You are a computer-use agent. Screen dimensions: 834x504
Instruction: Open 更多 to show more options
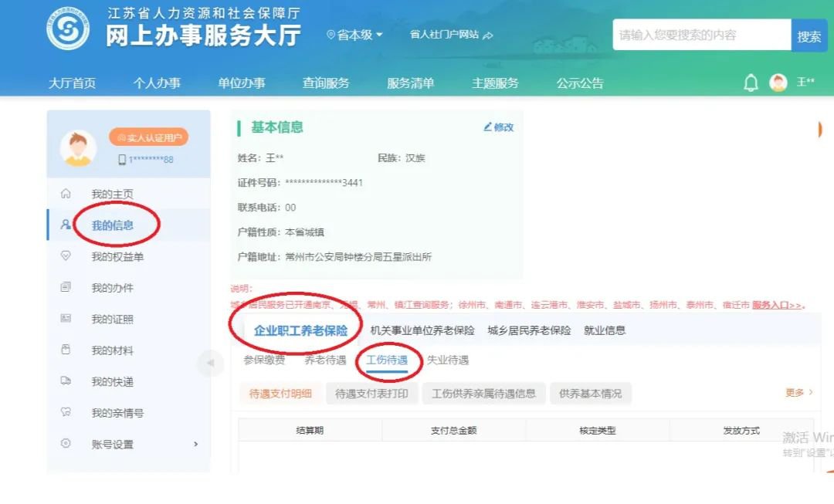pos(798,393)
